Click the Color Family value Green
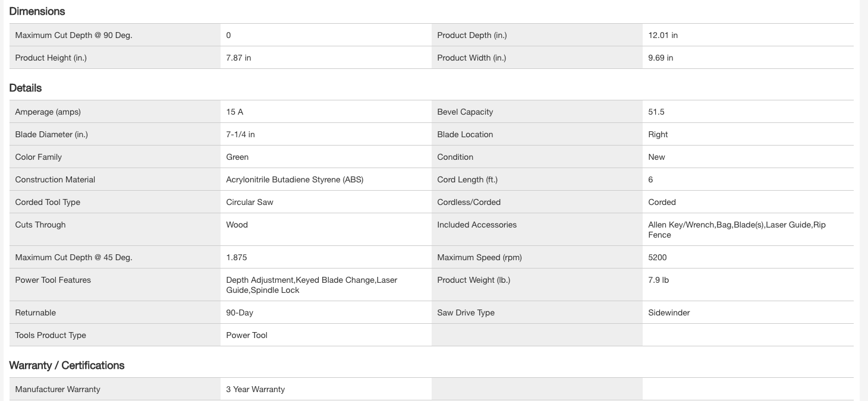The width and height of the screenshot is (868, 401). tap(237, 157)
